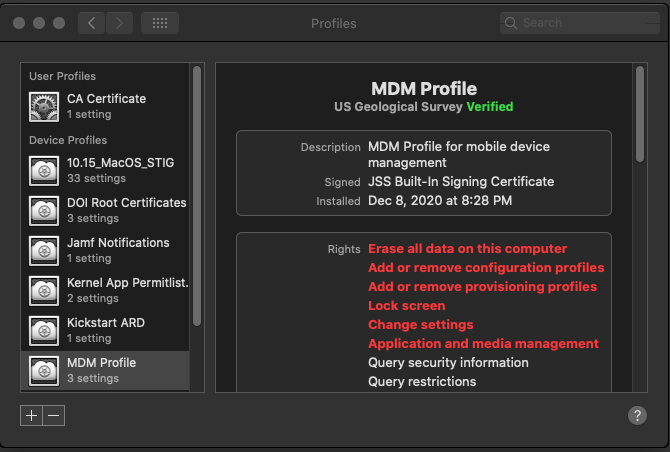Click the 10.15_MacOS_STIG profile icon

44,171
